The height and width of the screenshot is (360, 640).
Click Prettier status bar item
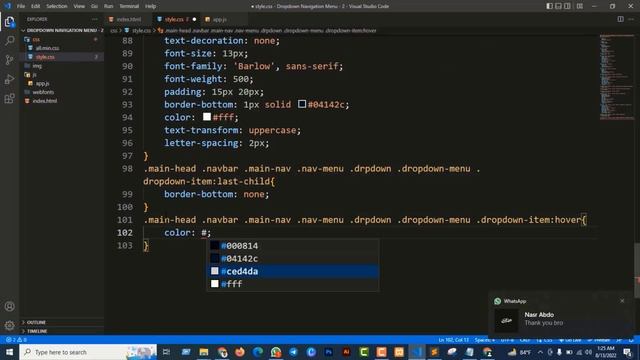pyautogui.click(x=599, y=340)
